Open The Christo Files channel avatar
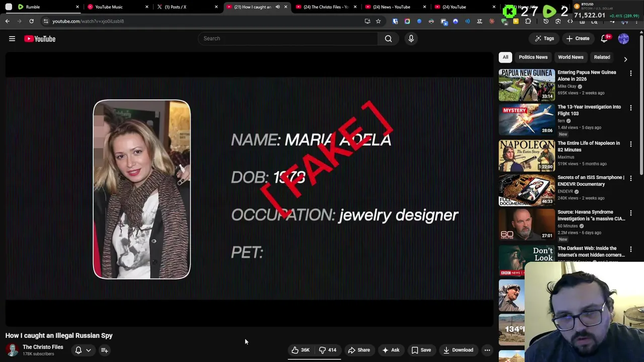The height and width of the screenshot is (362, 644). [12, 350]
